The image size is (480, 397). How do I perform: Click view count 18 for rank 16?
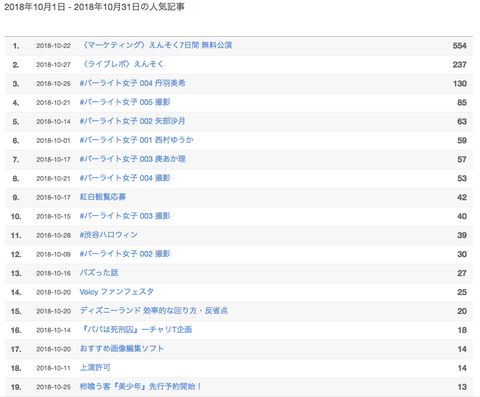click(462, 330)
